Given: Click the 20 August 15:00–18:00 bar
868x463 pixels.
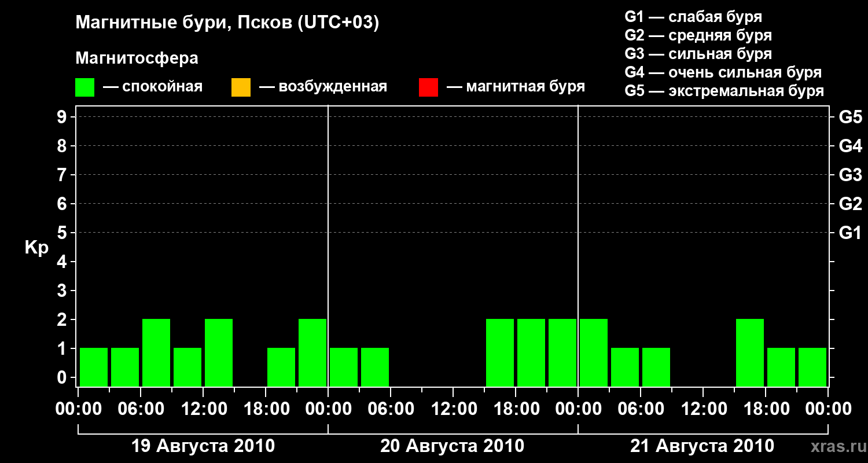Looking at the screenshot, I should point(500,352).
